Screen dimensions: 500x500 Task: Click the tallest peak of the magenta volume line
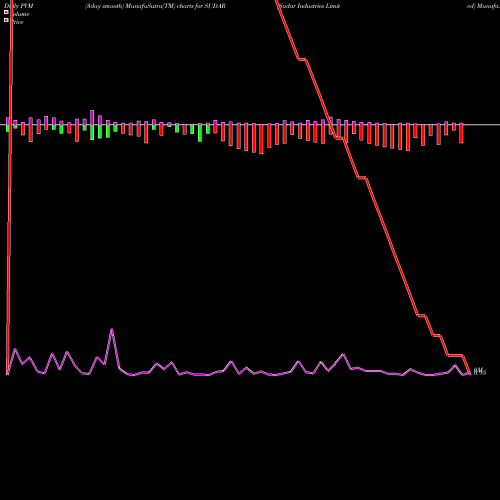(x=112, y=330)
